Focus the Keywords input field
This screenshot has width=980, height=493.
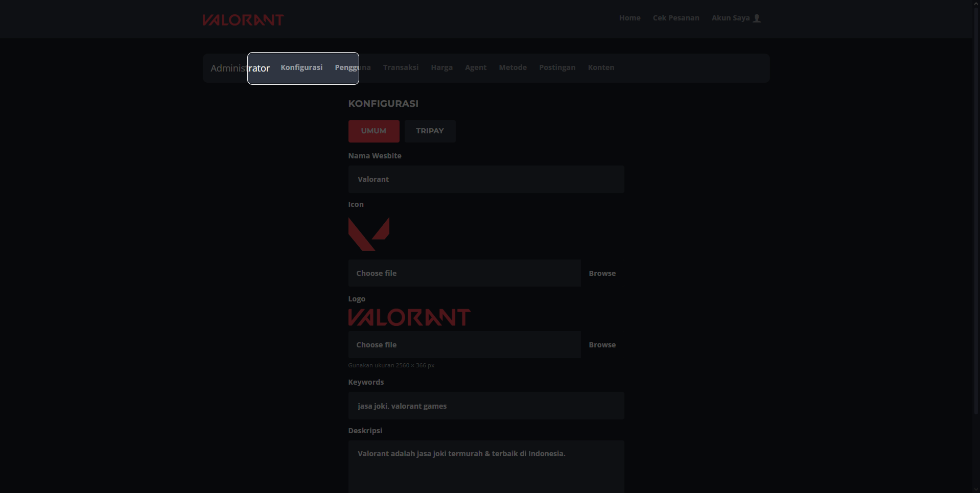tap(486, 406)
